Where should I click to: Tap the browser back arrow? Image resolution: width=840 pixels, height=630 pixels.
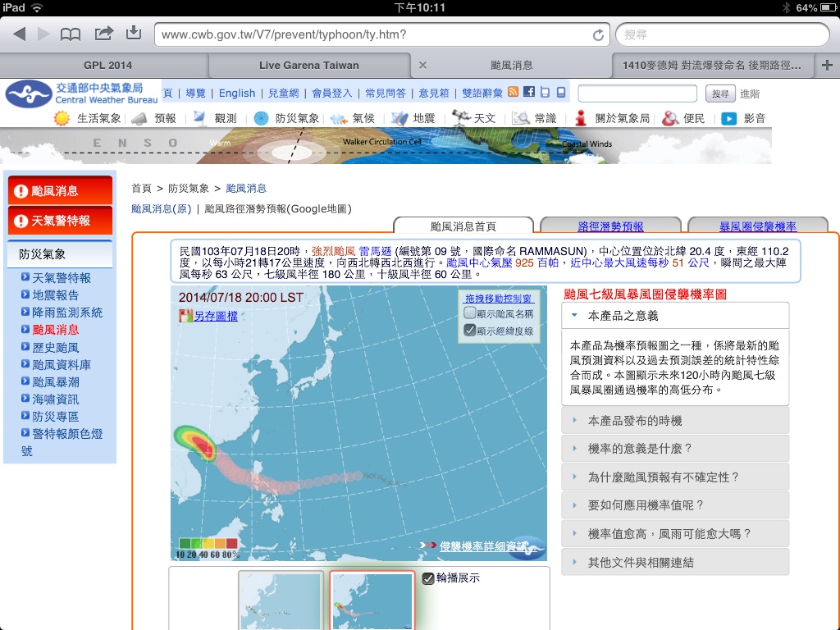click(20, 34)
